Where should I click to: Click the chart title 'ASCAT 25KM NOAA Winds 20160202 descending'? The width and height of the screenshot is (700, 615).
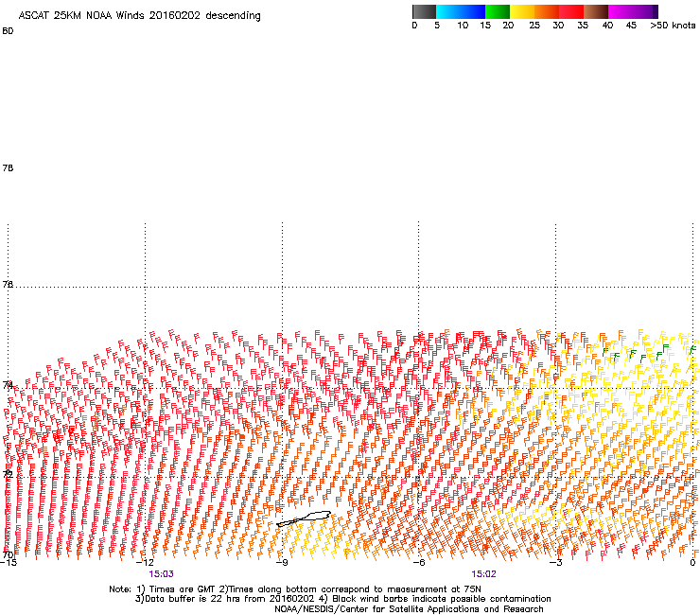click(139, 16)
